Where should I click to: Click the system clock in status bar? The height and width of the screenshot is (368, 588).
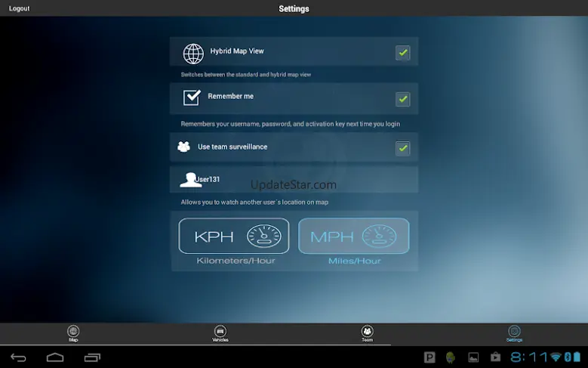pyautogui.click(x=529, y=357)
